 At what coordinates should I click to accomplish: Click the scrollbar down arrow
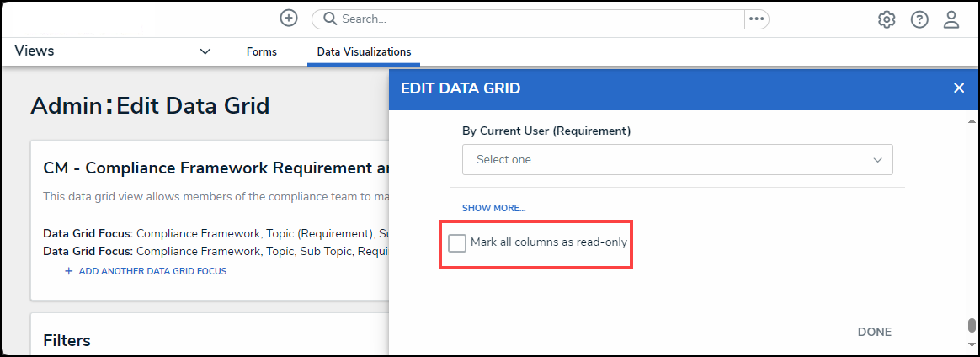[x=972, y=344]
